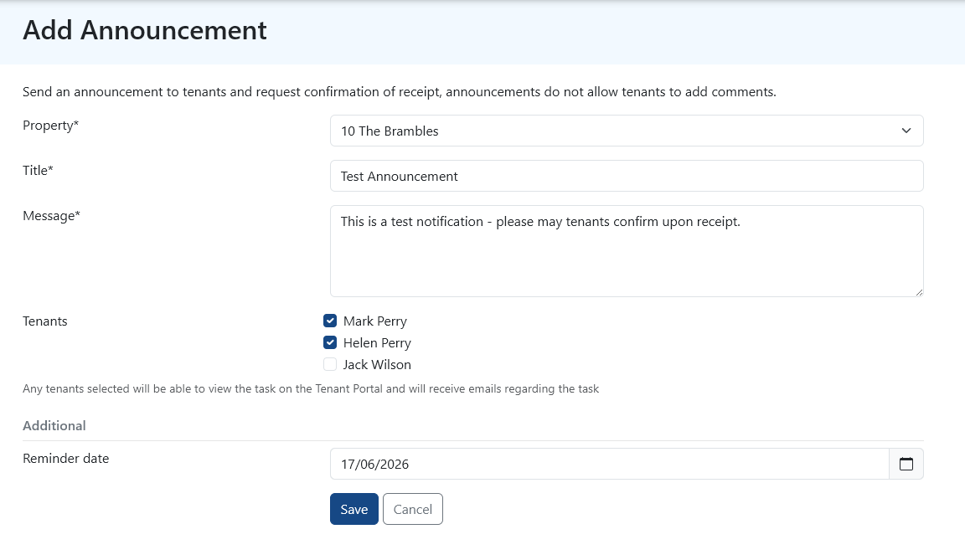The width and height of the screenshot is (965, 560).
Task: Click the Tenants label
Action: pos(45,321)
